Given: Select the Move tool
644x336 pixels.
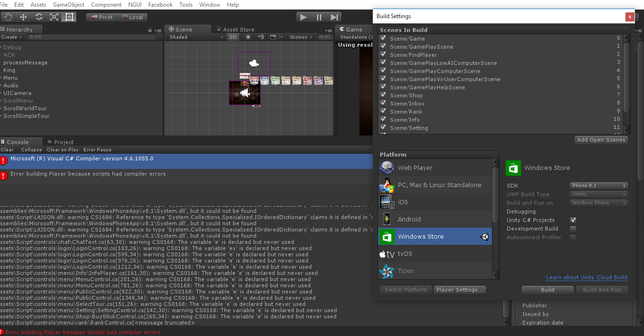Looking at the screenshot, I should pos(23,17).
